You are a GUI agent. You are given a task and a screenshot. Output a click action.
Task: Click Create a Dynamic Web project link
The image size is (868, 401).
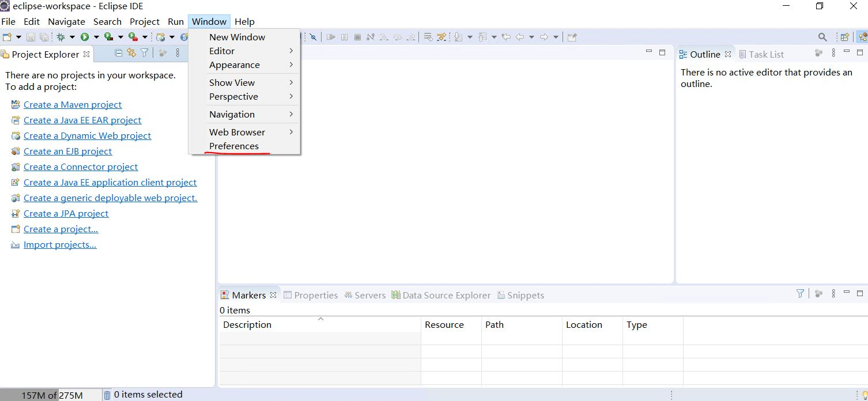point(88,135)
